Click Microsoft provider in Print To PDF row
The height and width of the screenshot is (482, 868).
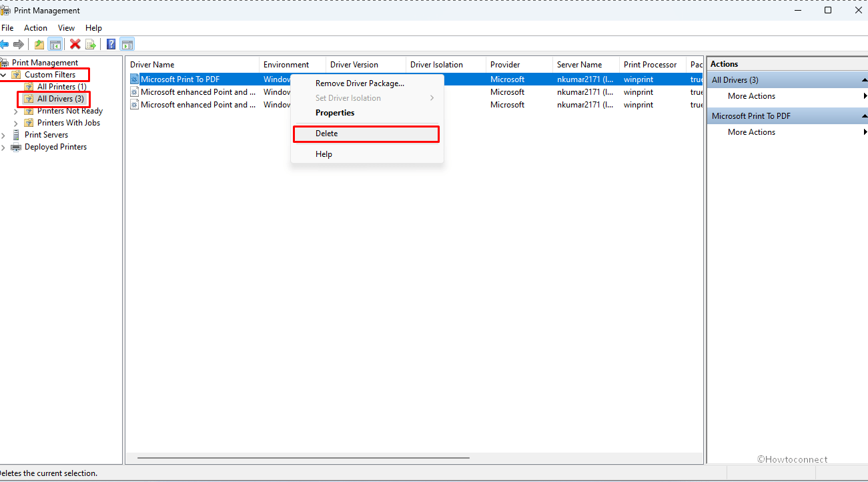(x=507, y=79)
